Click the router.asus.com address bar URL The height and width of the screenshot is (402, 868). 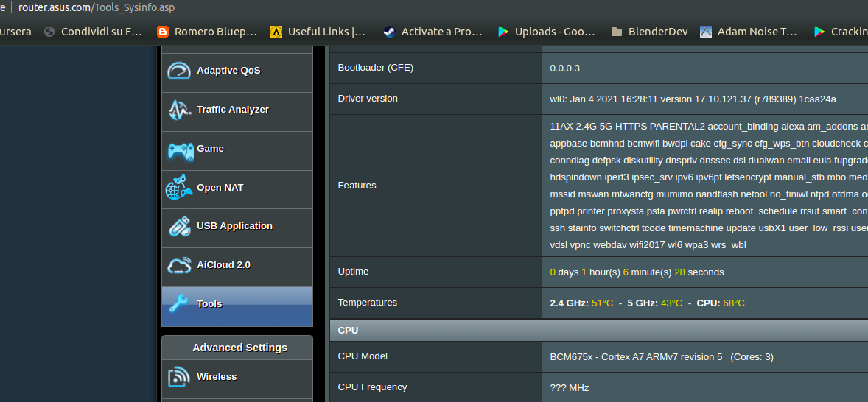[x=97, y=8]
